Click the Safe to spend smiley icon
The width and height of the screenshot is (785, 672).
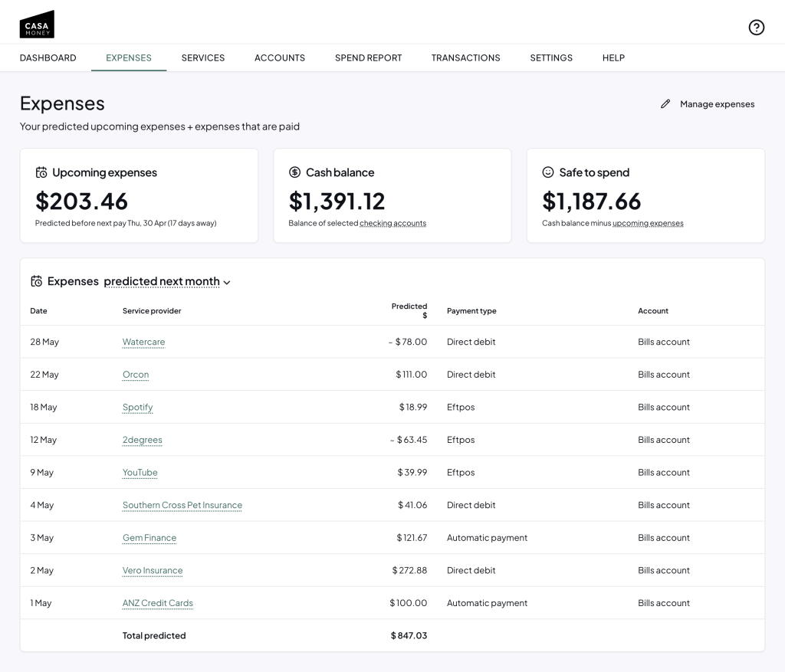(x=548, y=172)
